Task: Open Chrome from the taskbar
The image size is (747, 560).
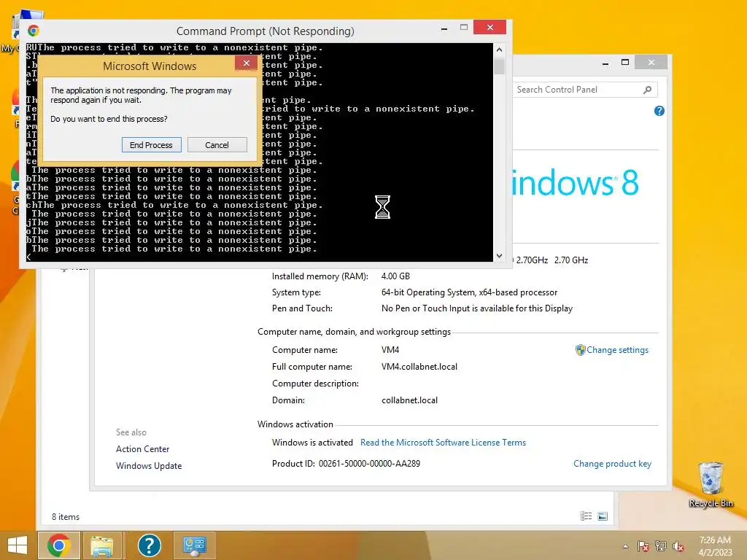Action: coord(58,545)
